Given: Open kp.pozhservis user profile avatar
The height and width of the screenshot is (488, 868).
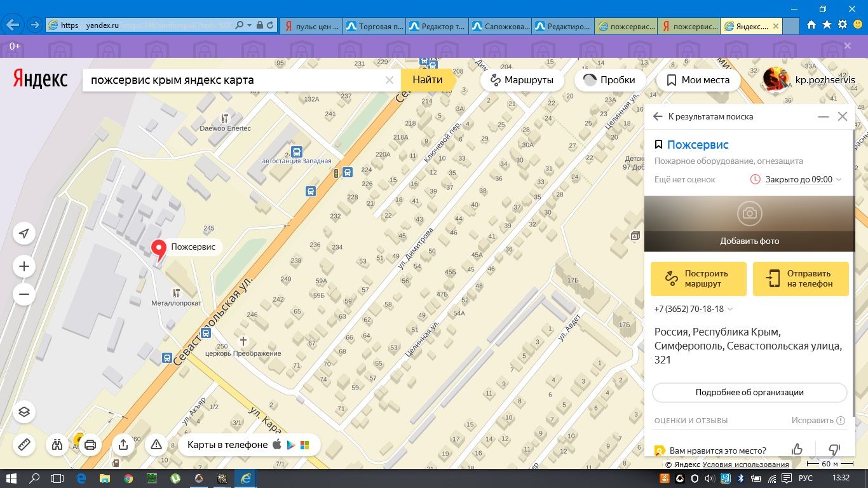Looking at the screenshot, I should tap(776, 80).
